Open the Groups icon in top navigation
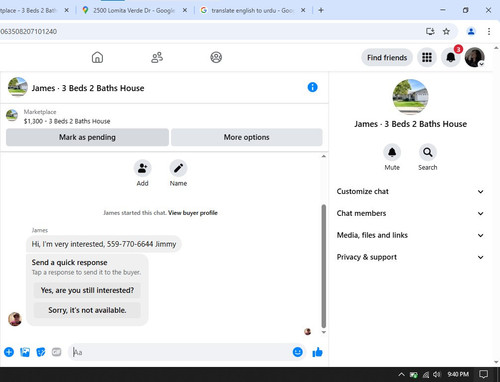The height and width of the screenshot is (382, 500). pos(216,57)
